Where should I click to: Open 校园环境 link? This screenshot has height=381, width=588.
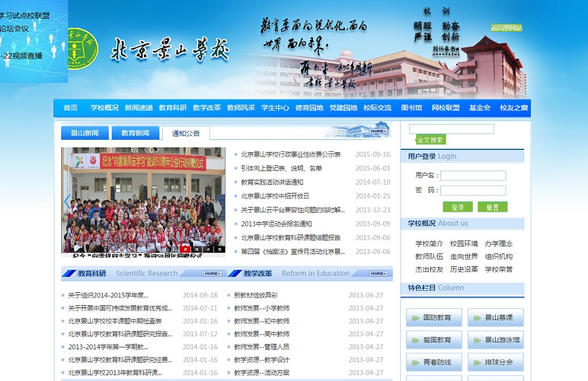click(464, 244)
